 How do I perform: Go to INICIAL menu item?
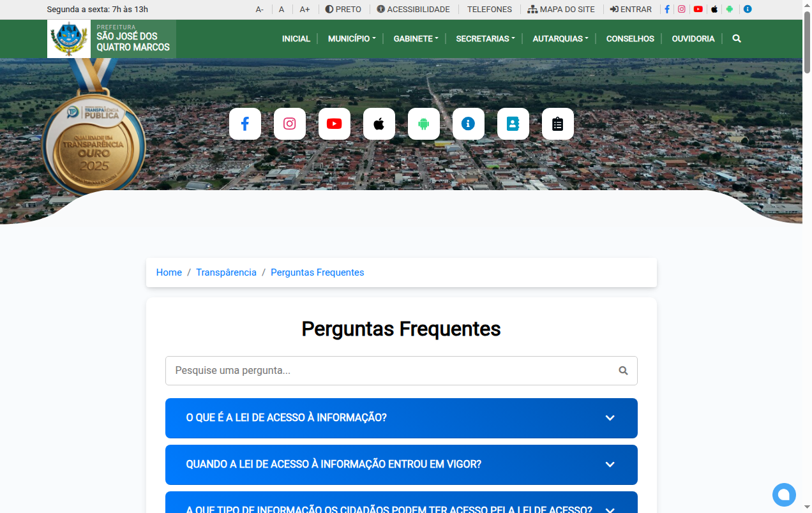(x=296, y=39)
